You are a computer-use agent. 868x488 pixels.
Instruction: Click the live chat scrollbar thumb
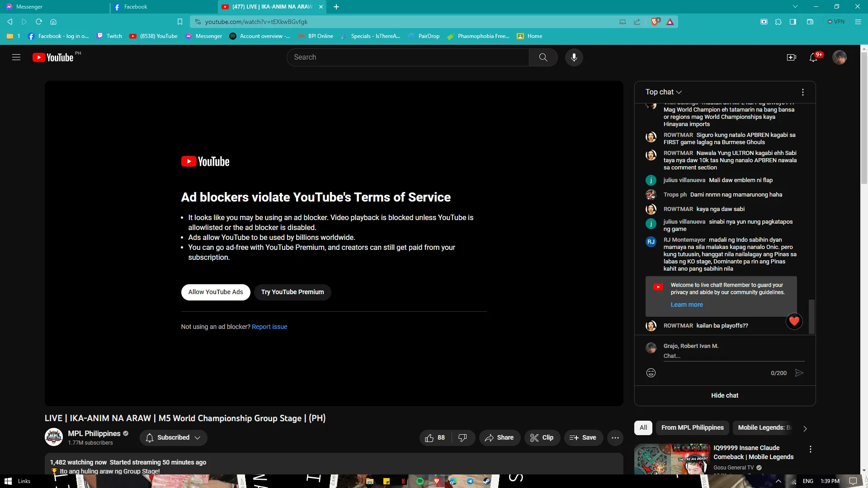(x=811, y=316)
